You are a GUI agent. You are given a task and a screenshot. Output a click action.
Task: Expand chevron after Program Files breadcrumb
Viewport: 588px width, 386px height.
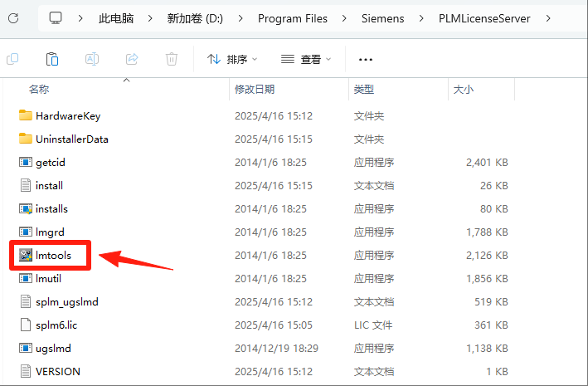344,18
